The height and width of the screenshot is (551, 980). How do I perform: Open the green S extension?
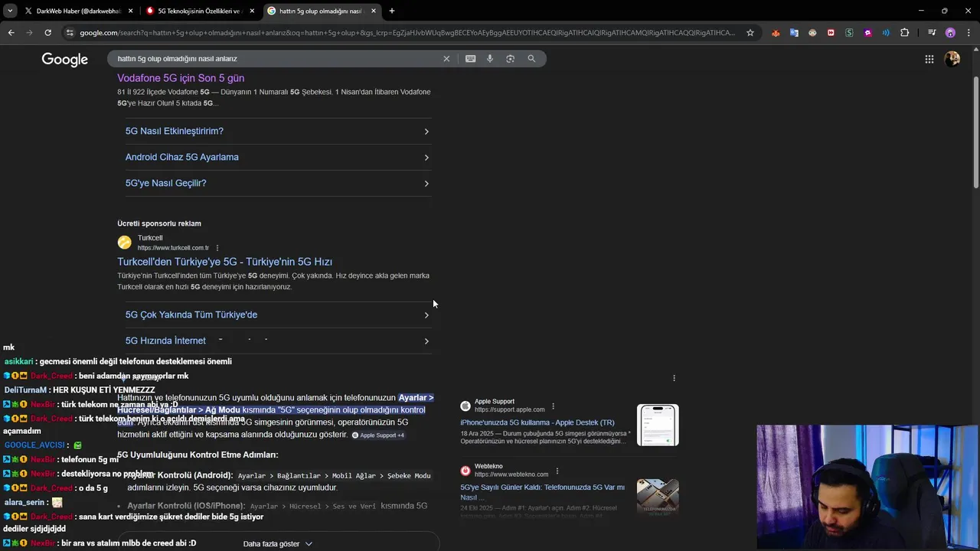point(849,33)
